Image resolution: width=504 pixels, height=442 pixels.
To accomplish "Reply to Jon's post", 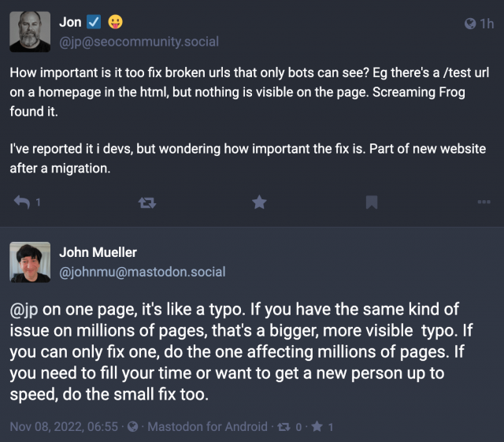I will pyautogui.click(x=22, y=202).
